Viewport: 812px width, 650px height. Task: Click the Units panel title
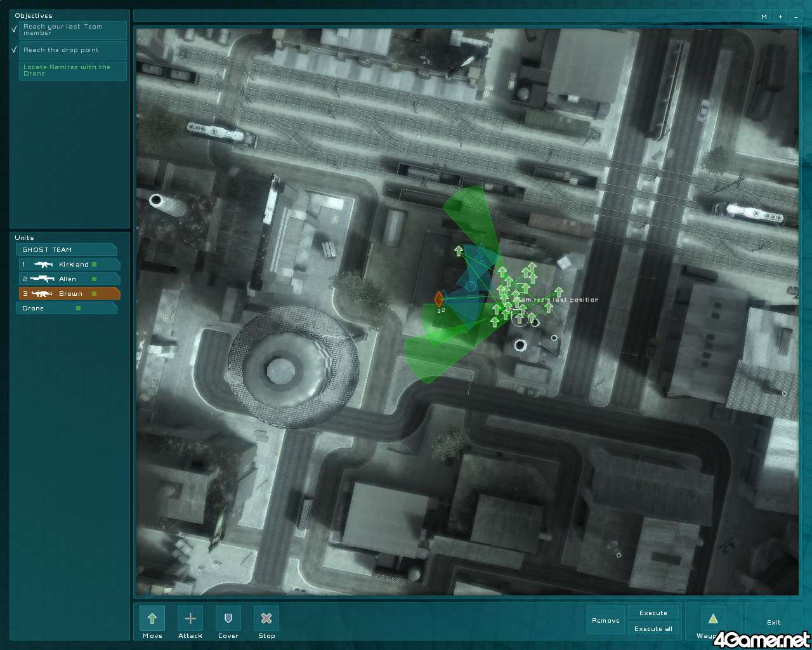25,238
